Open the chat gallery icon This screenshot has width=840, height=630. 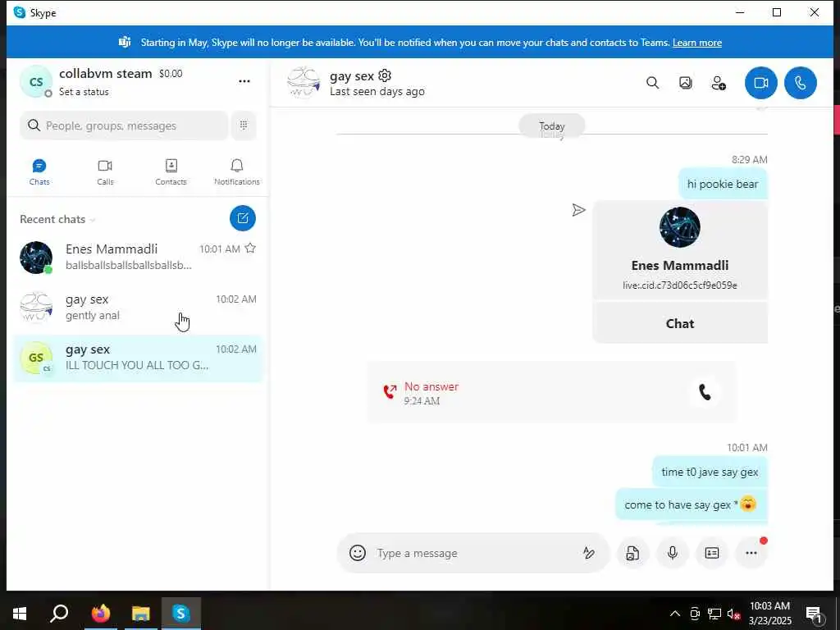[x=685, y=83]
